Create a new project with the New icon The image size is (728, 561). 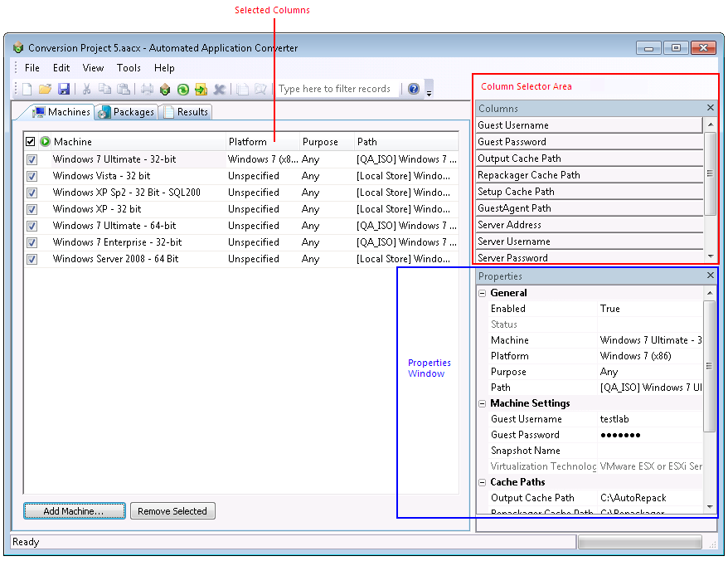click(25, 89)
